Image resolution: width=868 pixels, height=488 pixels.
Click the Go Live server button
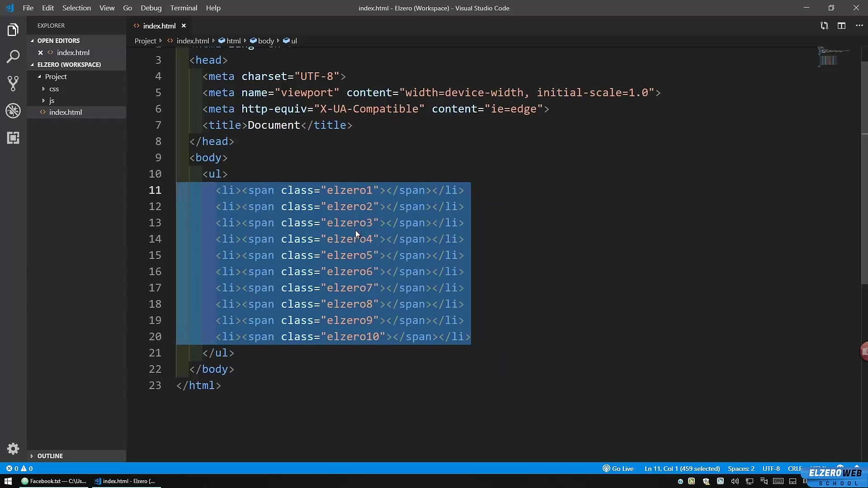pyautogui.click(x=618, y=469)
